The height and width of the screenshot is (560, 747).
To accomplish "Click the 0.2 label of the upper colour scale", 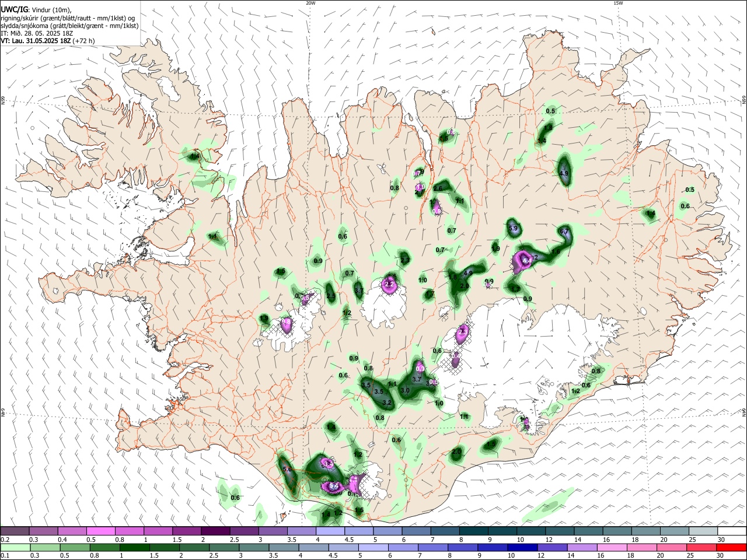I will [5, 540].
